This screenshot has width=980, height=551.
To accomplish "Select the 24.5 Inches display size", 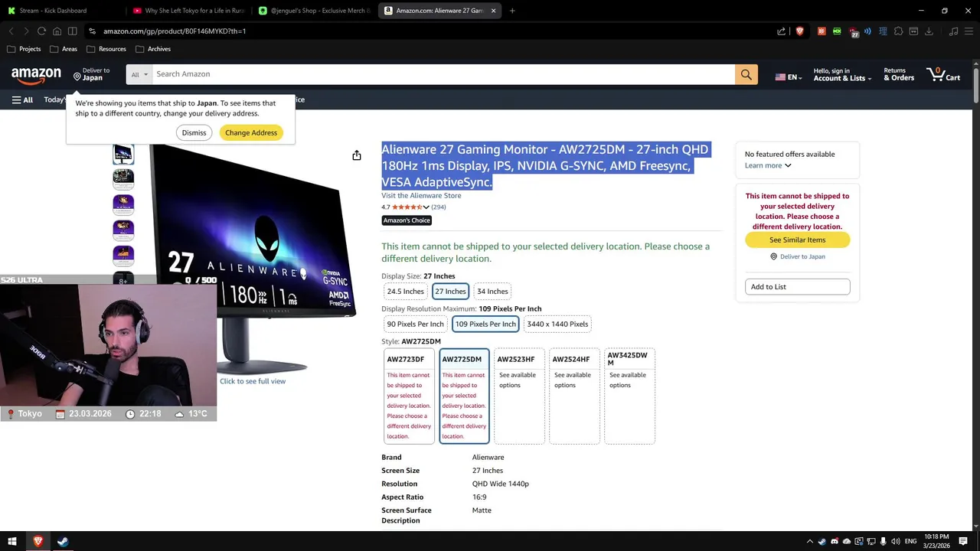I will 405,292.
